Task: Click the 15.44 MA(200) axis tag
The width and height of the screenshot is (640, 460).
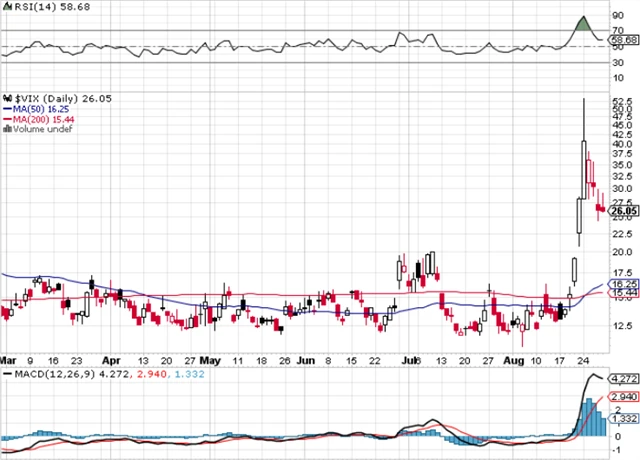Action: [x=624, y=294]
